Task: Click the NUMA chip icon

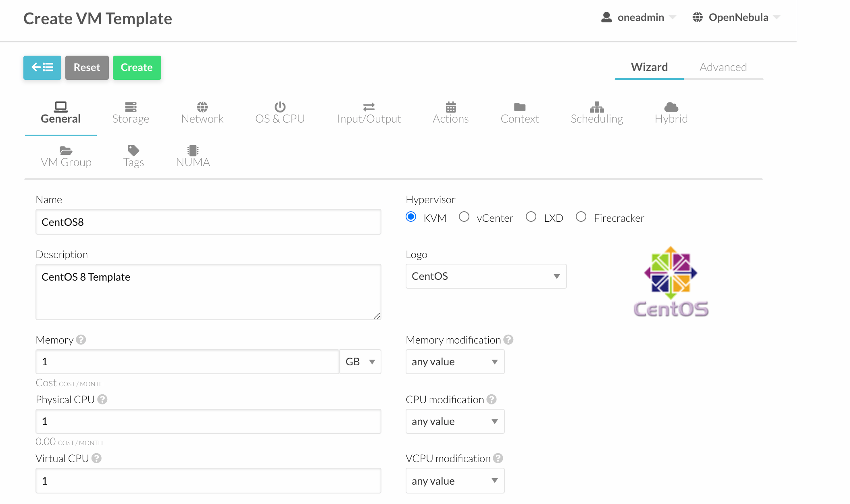Action: pos(193,150)
